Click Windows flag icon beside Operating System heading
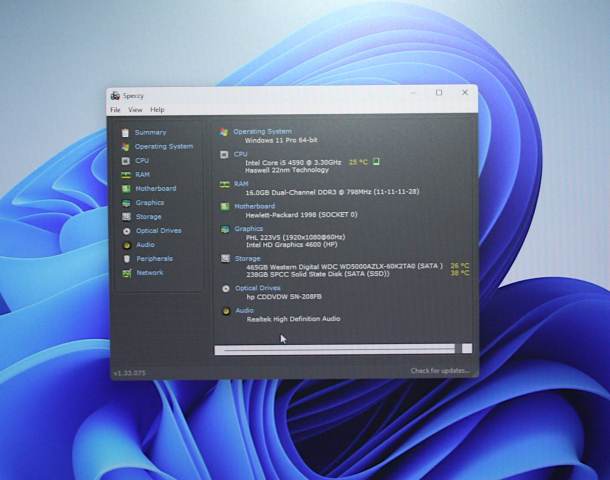The image size is (610, 480). tap(223, 132)
